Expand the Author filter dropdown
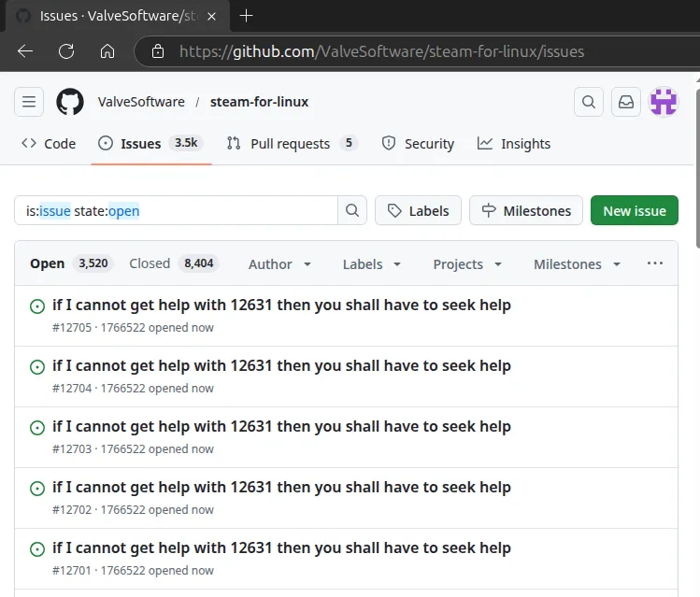Viewport: 700px width, 597px height. 279,264
